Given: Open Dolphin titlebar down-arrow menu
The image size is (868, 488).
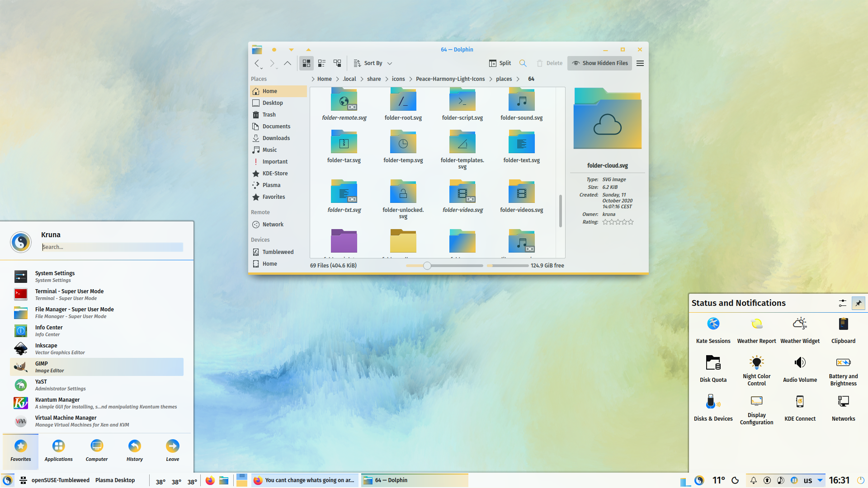Looking at the screenshot, I should (x=291, y=50).
